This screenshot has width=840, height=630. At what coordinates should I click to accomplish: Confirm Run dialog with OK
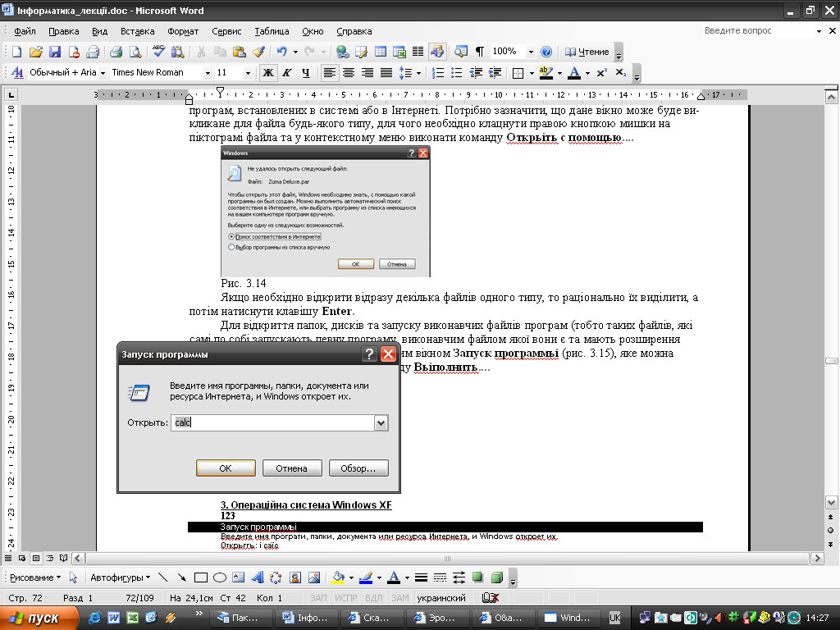(226, 468)
